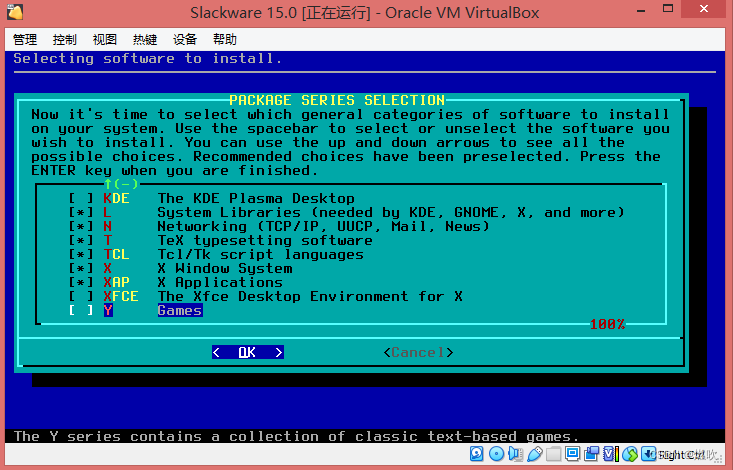The width and height of the screenshot is (733, 470).
Task: Open the 热键 menu
Action: click(x=145, y=40)
